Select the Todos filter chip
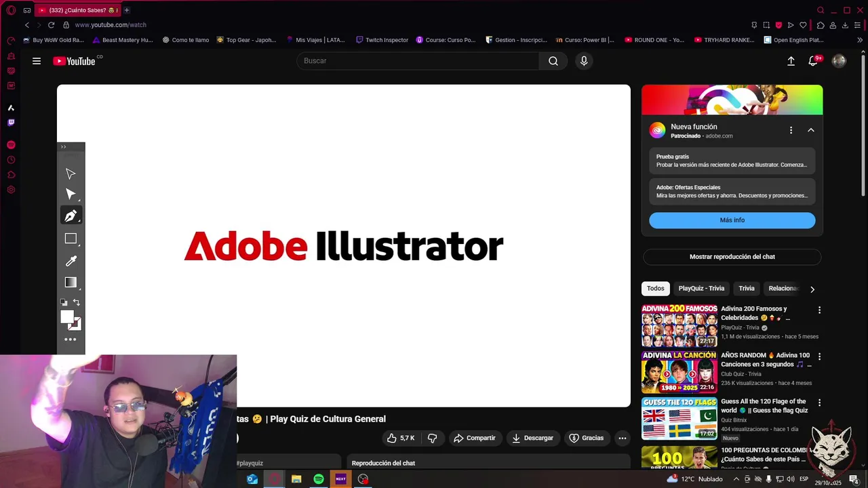868x488 pixels. 656,289
